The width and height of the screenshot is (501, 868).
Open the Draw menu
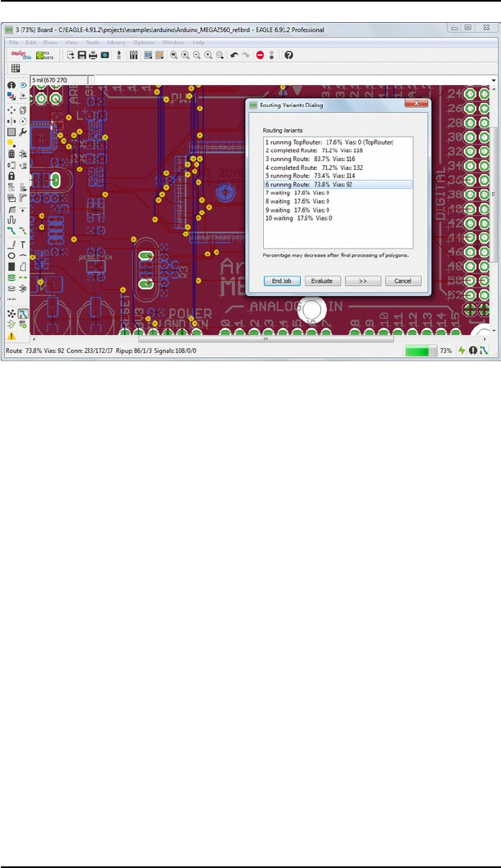click(51, 42)
